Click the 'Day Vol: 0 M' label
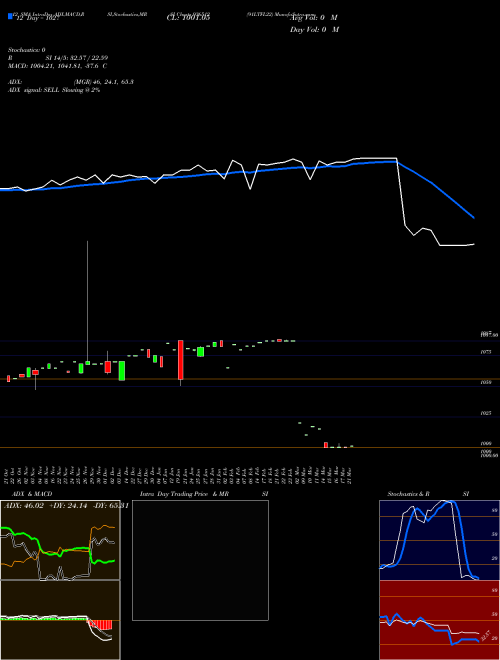Image resolution: width=500 pixels, height=660 pixels. click(314, 30)
